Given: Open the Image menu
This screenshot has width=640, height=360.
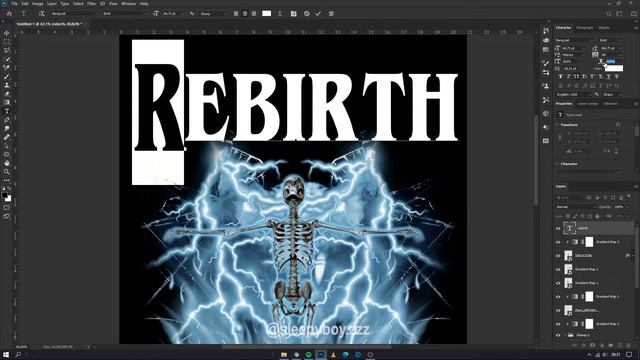Looking at the screenshot, I should (x=38, y=4).
